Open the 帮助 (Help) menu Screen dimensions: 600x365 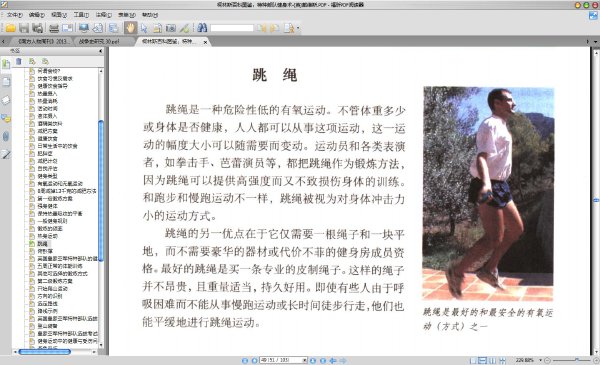tap(150, 15)
